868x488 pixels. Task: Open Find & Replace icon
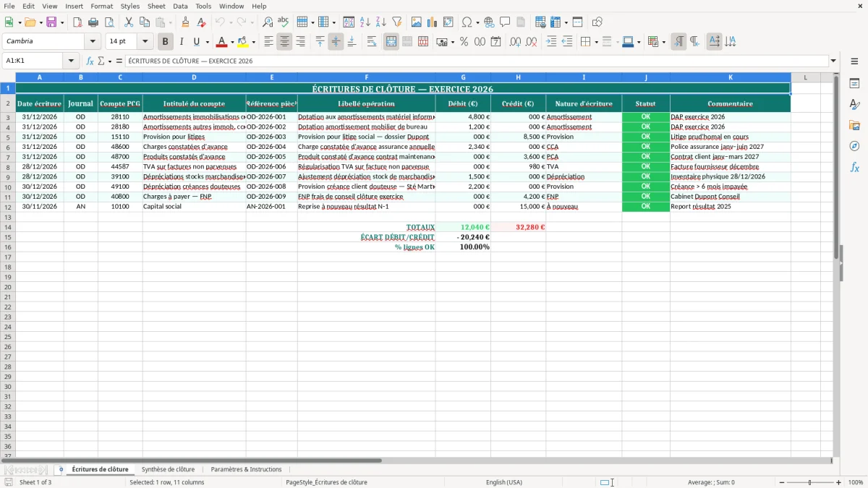point(268,22)
